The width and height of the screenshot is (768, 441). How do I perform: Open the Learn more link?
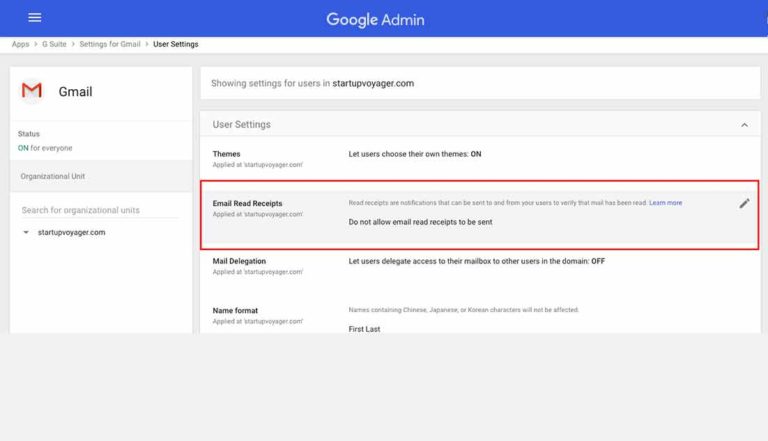click(665, 203)
